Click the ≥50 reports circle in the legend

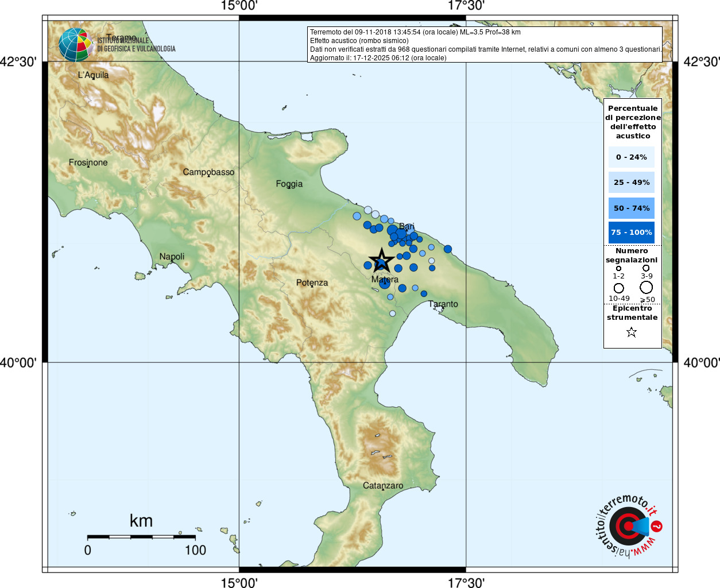click(647, 287)
